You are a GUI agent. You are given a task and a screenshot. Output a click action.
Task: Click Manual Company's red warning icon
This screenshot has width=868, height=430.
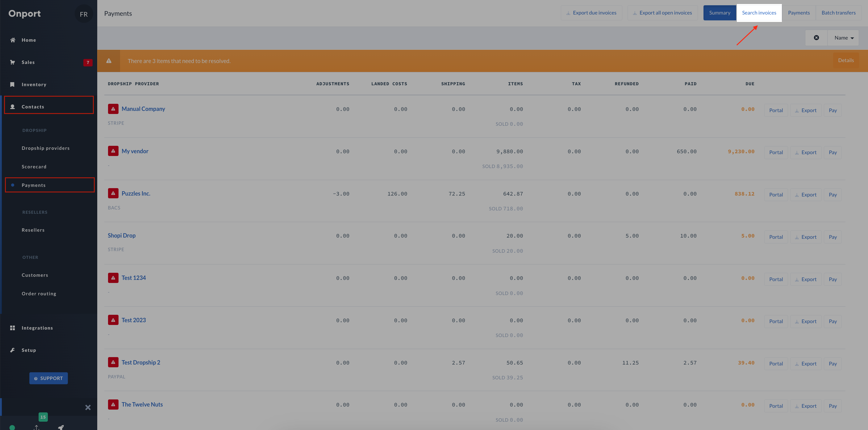coord(113,109)
